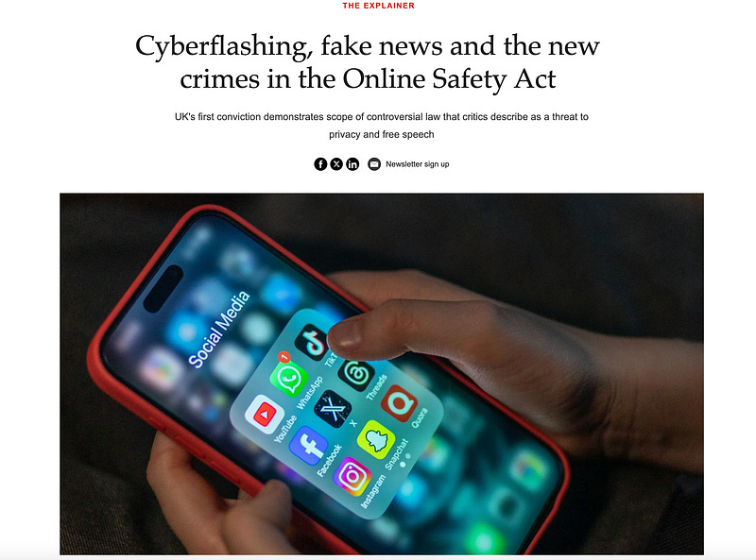
Task: Click the Cyberflashing article headline
Action: click(368, 62)
